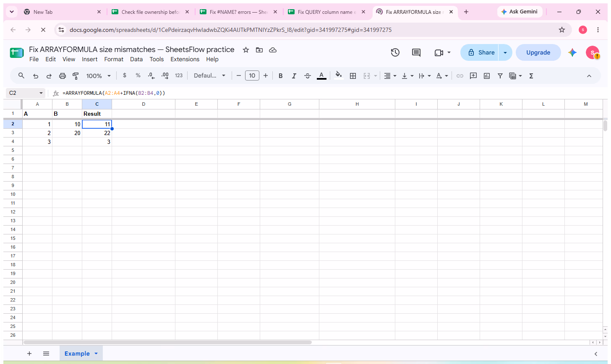Insert a comment from toolbar

coord(473,76)
